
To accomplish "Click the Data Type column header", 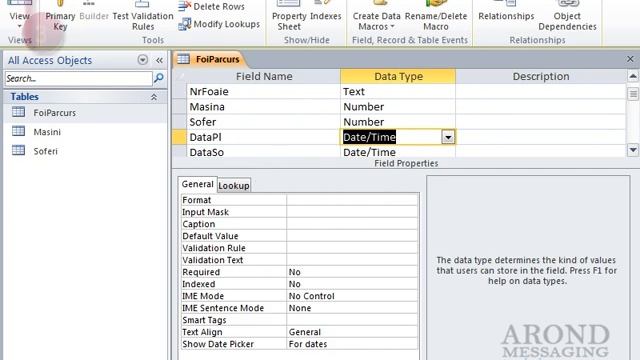I will [398, 76].
